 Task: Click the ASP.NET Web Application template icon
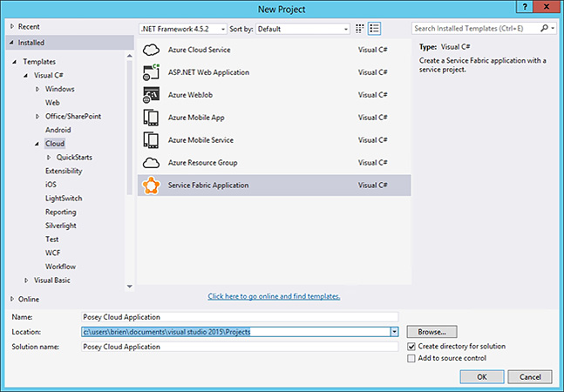click(x=151, y=72)
